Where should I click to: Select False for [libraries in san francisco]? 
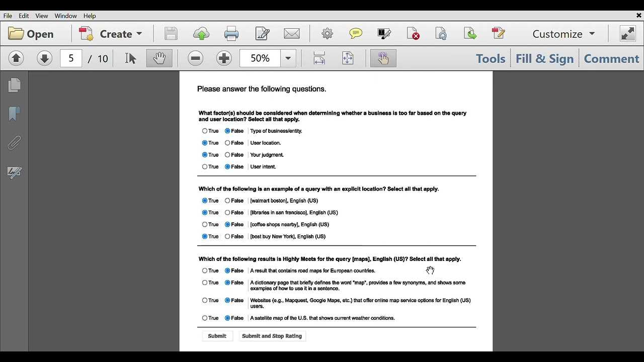pos(227,213)
